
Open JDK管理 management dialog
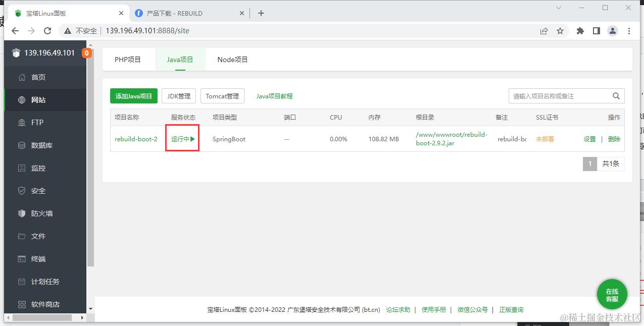pos(178,95)
